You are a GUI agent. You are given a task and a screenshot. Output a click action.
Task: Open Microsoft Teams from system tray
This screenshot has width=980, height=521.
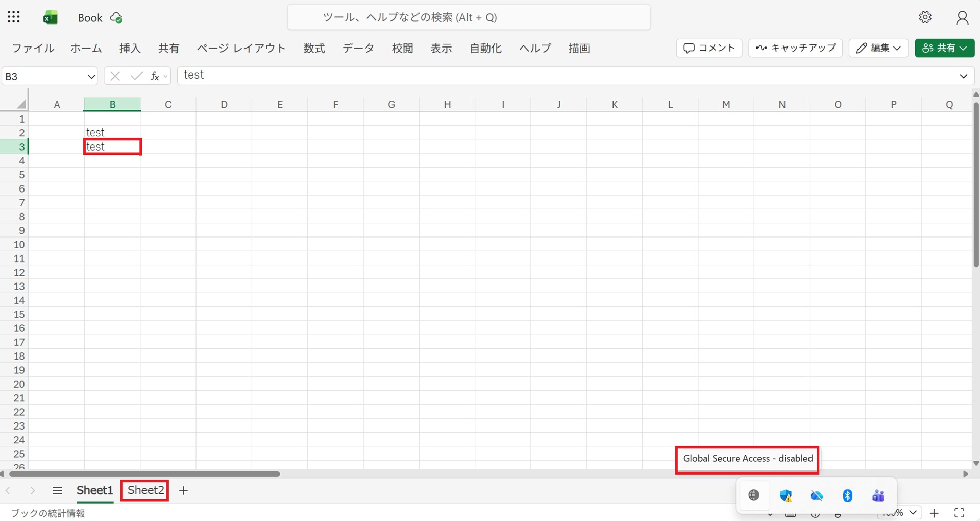(x=878, y=495)
